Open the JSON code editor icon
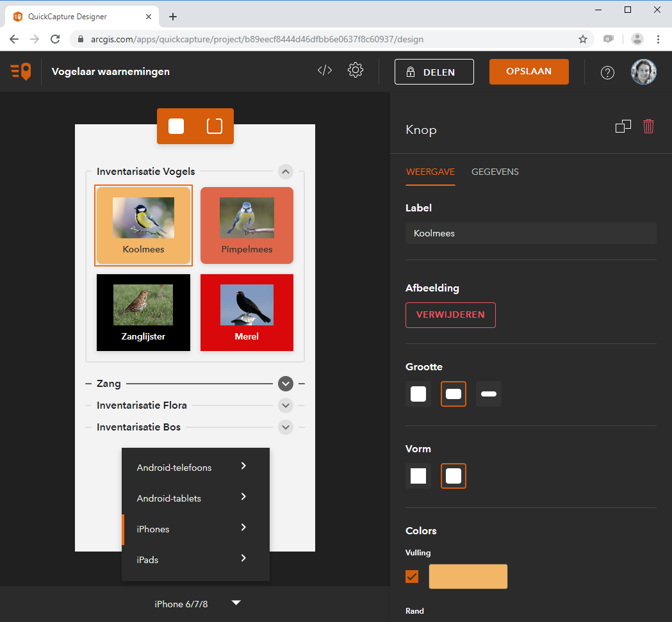Viewport: 672px width, 622px height. pos(325,70)
